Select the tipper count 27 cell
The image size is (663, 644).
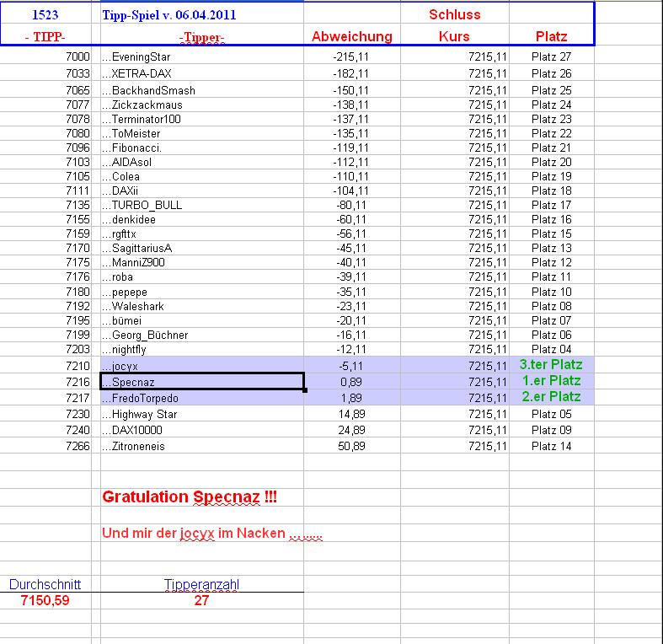(x=201, y=600)
